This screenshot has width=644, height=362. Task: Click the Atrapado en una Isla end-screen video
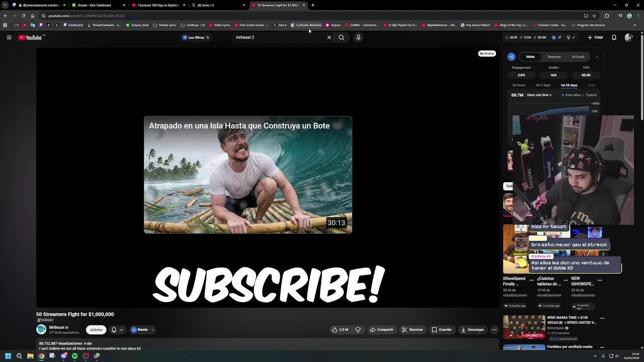(248, 175)
